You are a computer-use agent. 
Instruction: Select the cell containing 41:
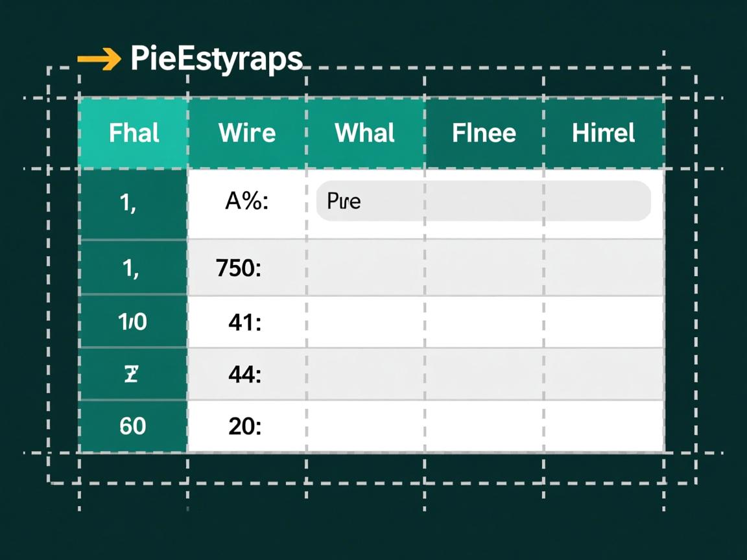pyautogui.click(x=246, y=321)
